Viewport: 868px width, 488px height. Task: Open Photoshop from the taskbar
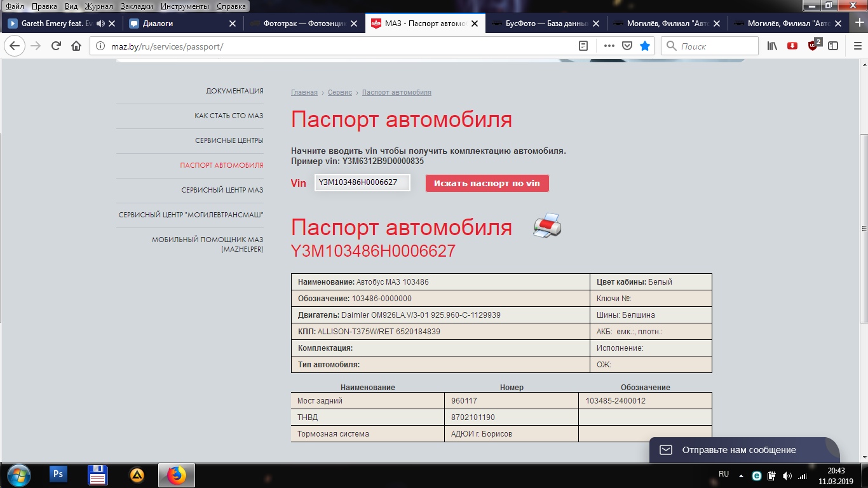click(x=58, y=475)
